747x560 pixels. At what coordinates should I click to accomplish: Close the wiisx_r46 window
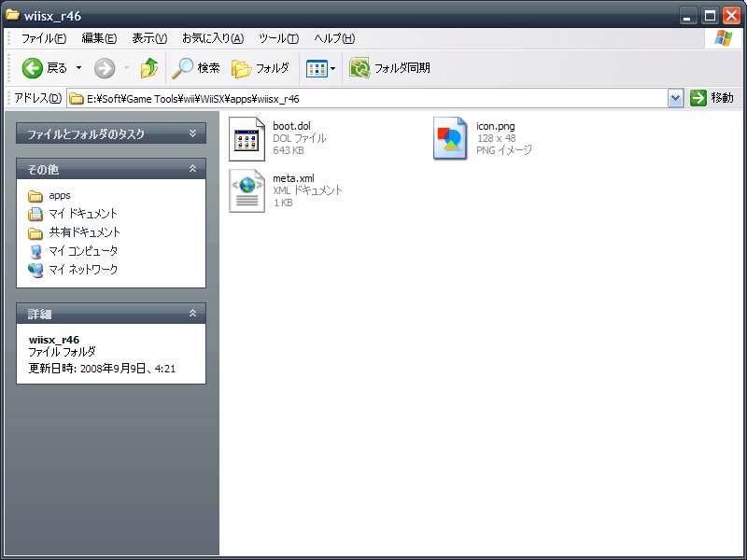[731, 16]
